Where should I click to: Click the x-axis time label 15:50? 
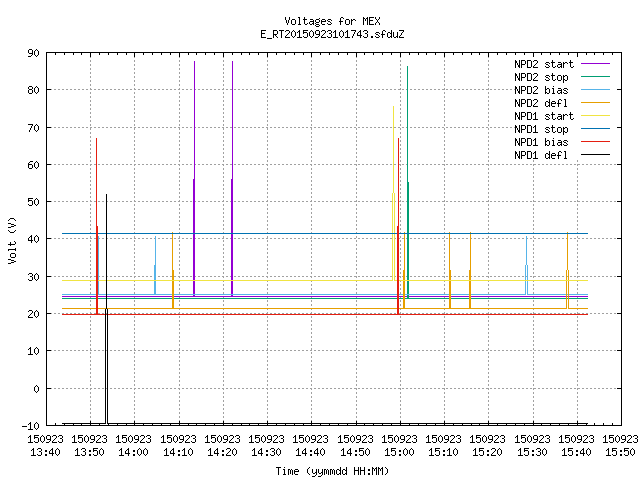pos(621,452)
